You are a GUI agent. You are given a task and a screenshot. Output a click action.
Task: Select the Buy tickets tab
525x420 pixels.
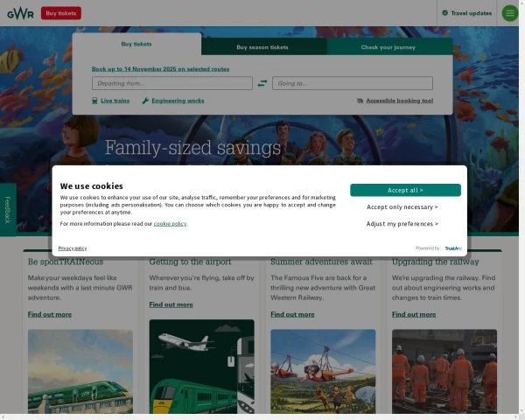point(136,44)
